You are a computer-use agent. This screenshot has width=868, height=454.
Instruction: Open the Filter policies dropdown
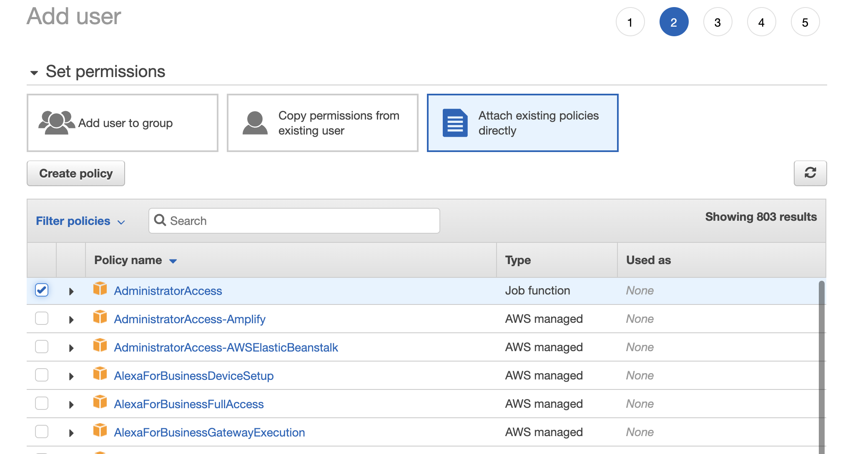tap(80, 221)
